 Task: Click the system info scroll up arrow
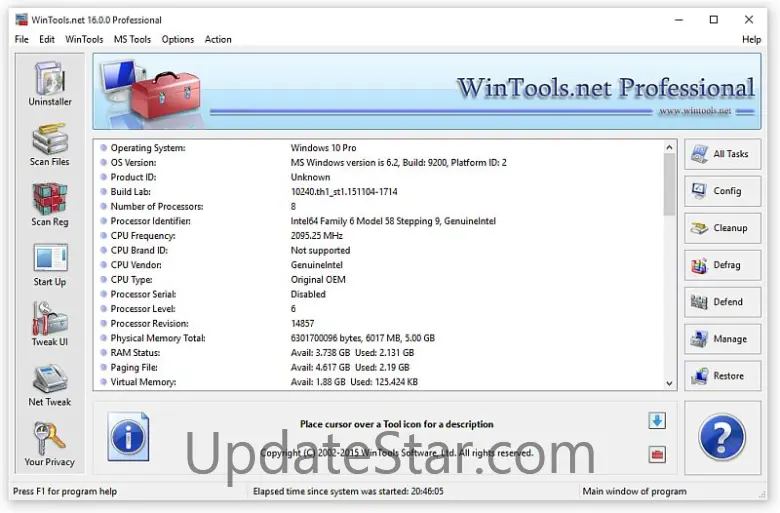(x=670, y=147)
